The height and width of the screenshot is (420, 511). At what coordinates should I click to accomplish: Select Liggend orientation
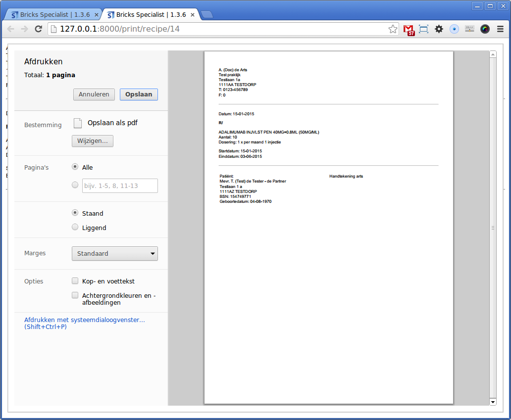pyautogui.click(x=75, y=227)
